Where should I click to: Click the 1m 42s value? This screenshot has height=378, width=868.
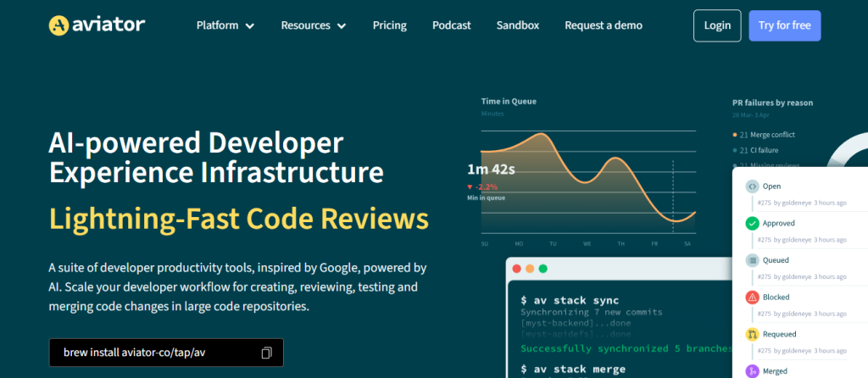pos(491,170)
